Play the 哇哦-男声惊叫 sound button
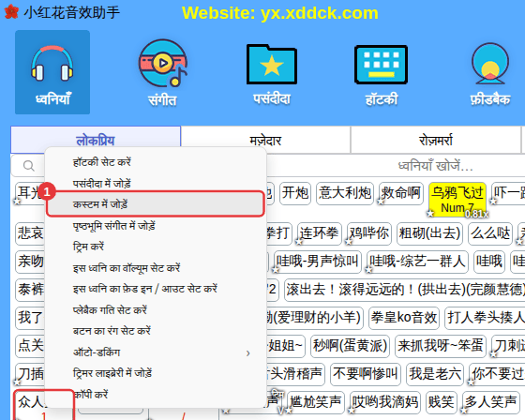 pos(318,262)
